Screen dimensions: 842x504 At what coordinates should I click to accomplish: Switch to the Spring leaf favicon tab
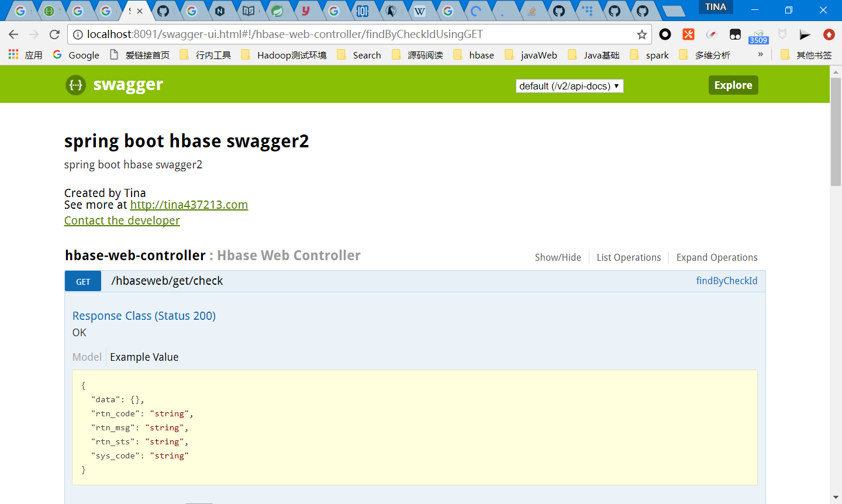(277, 11)
